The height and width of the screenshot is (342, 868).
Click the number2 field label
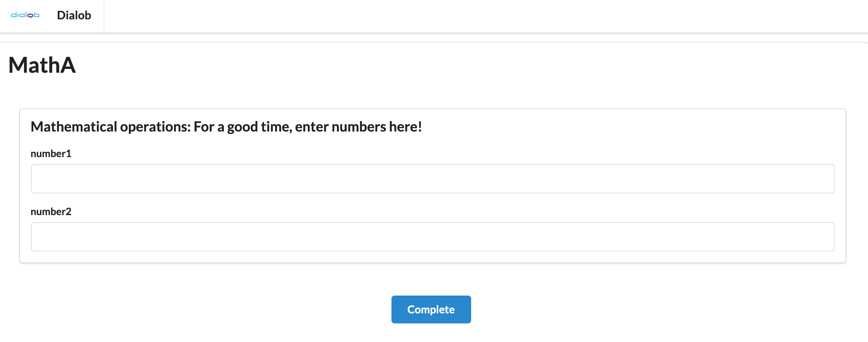click(51, 212)
